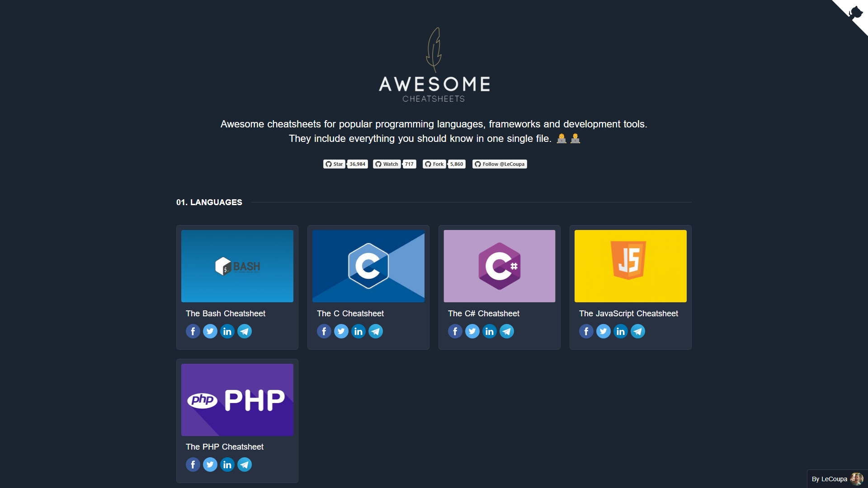Screen dimensions: 868x488
Task: Open the GitHub corner octocat link
Action: 856,12
